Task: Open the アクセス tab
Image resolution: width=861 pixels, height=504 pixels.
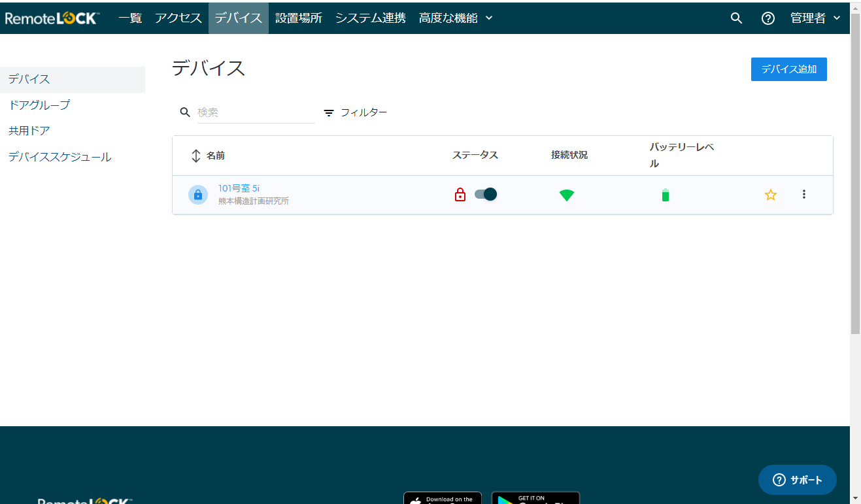Action: point(178,18)
